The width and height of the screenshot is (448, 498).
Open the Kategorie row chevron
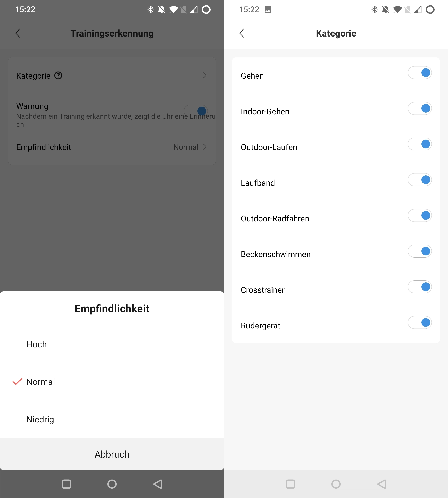[x=204, y=75]
